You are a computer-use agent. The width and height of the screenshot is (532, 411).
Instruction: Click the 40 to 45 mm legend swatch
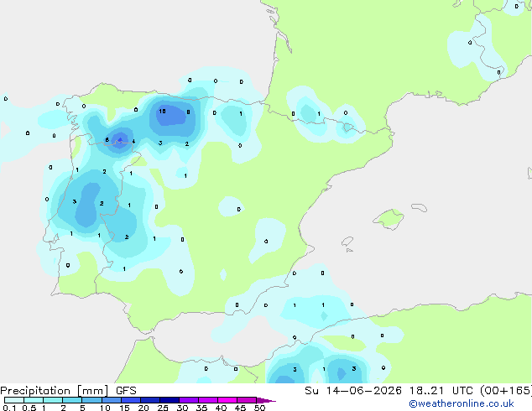(x=227, y=400)
